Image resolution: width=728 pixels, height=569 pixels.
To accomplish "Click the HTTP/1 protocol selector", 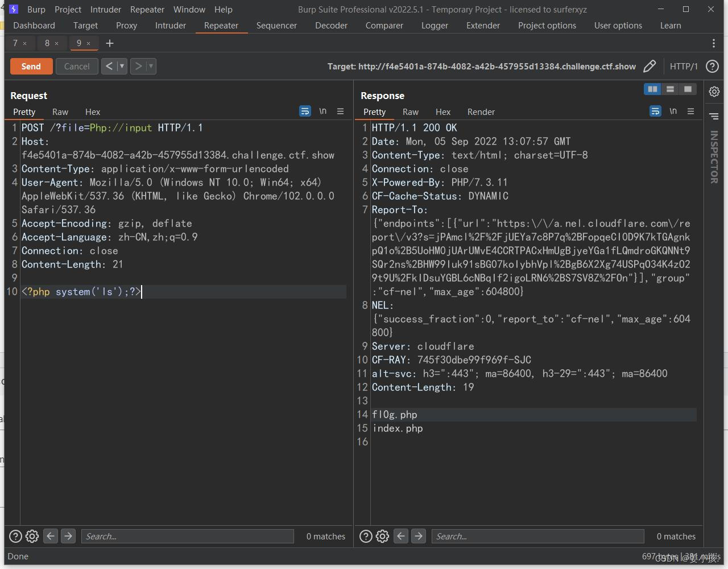I will 684,67.
